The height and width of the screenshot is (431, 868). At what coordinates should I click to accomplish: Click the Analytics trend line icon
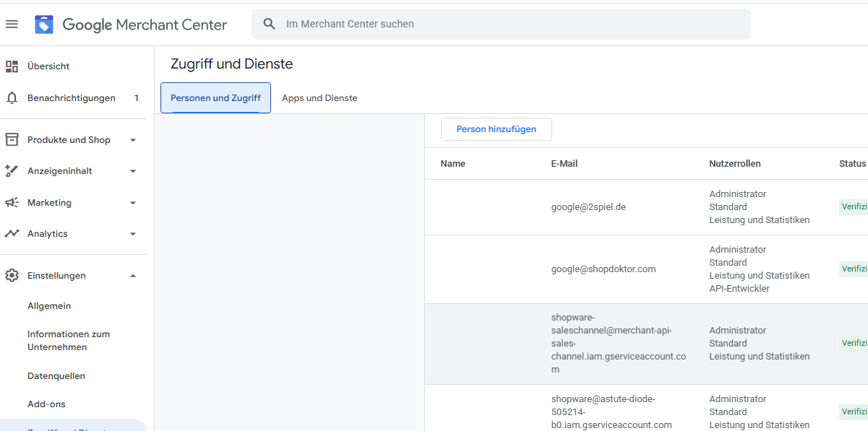click(x=12, y=234)
